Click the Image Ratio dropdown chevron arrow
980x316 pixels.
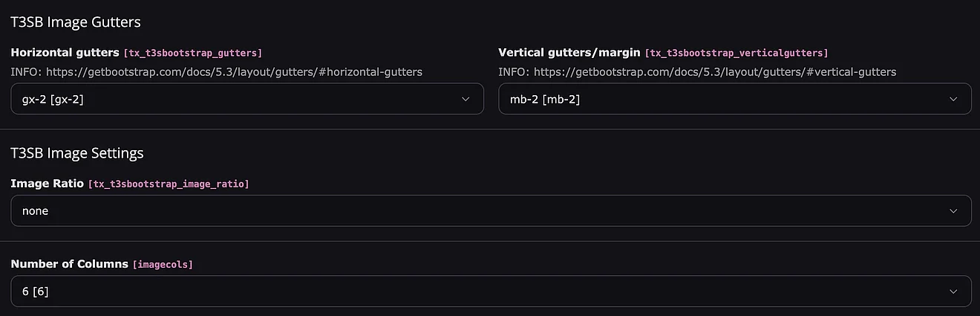point(953,211)
